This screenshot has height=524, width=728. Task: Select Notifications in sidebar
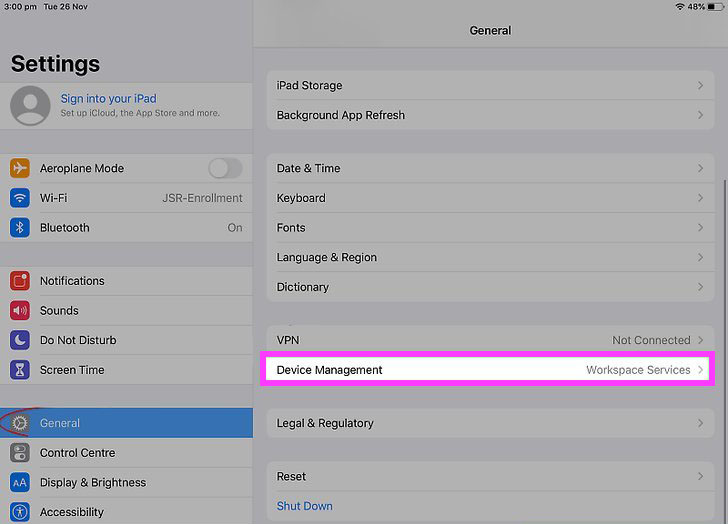pyautogui.click(x=126, y=281)
